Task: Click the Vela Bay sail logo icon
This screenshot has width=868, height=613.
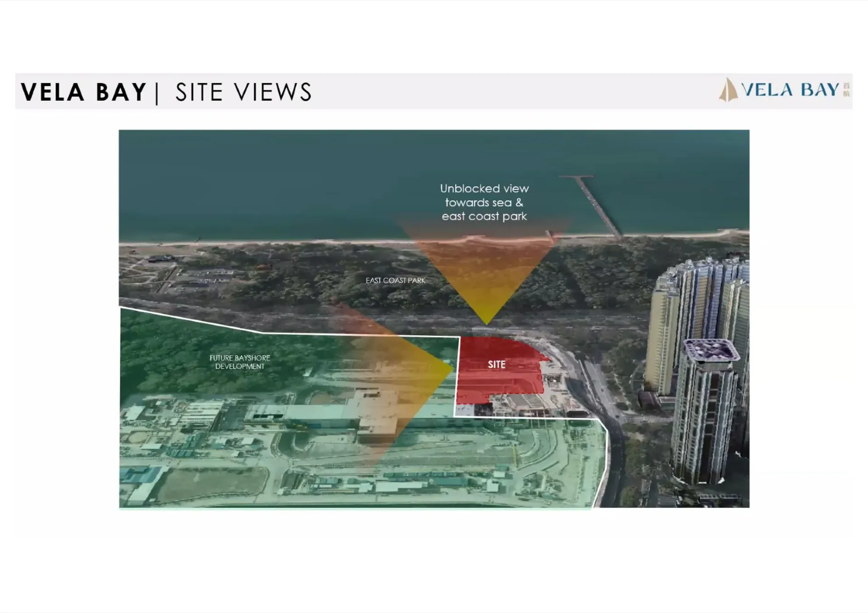Action: coord(728,89)
